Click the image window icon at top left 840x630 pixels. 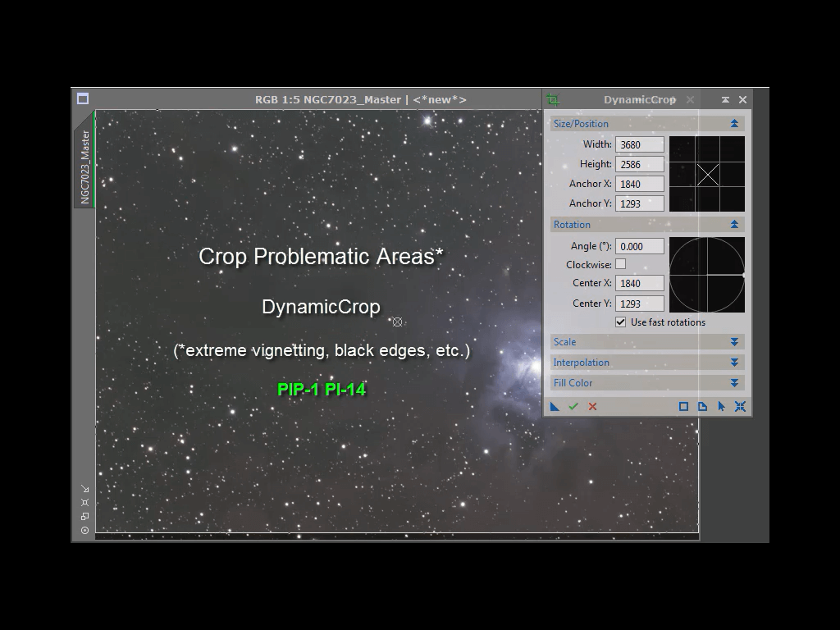pos(83,99)
